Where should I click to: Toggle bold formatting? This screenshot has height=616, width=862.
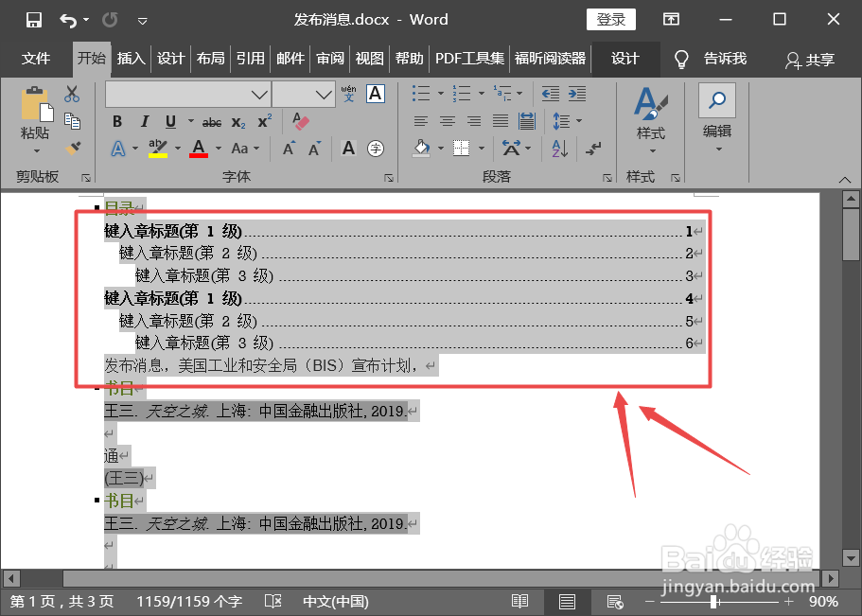[x=118, y=120]
